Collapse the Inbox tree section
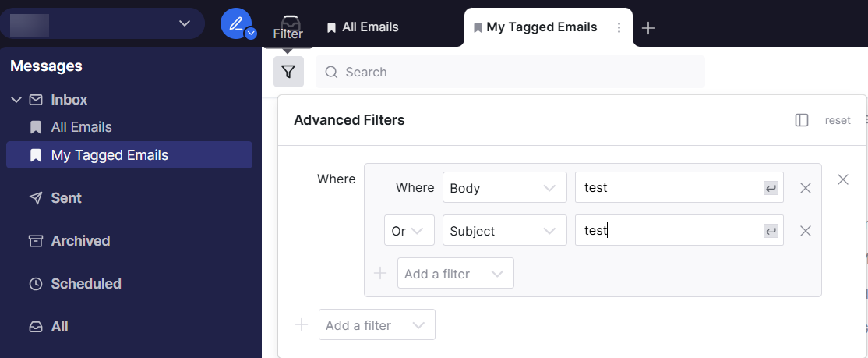The image size is (868, 358). coord(16,100)
